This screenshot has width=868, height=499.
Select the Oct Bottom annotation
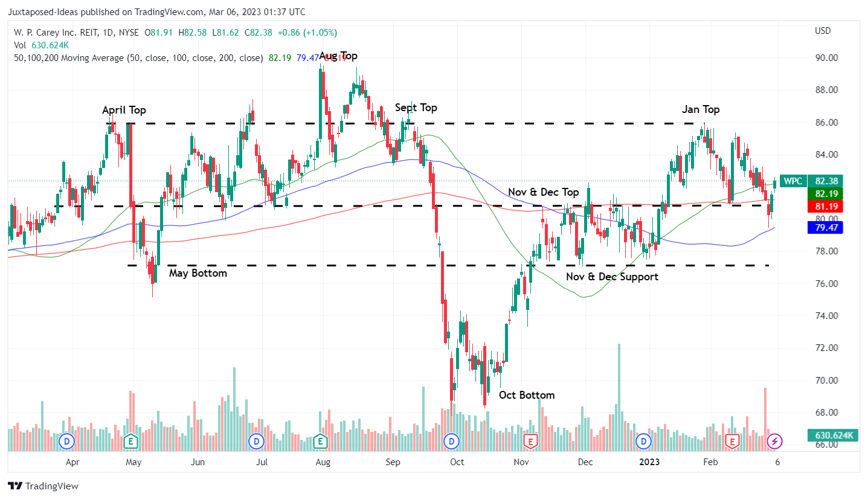pyautogui.click(x=527, y=395)
